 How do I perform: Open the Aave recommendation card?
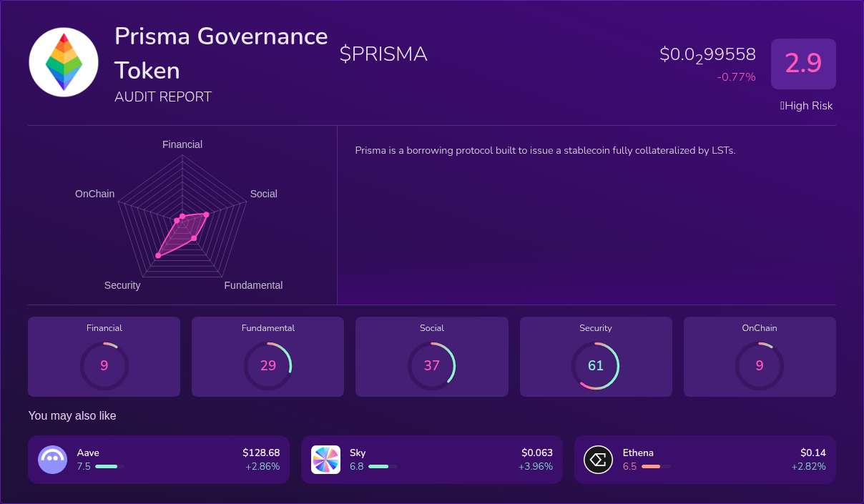(x=159, y=460)
